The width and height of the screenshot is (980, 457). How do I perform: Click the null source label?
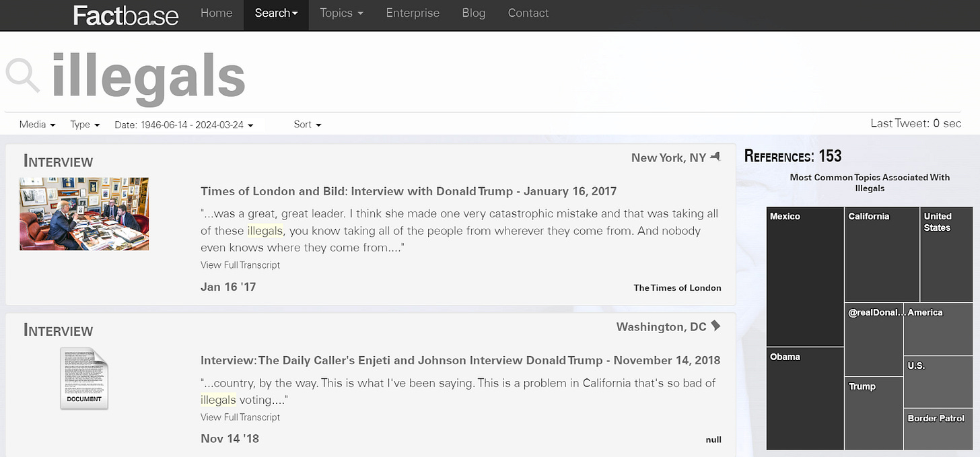pyautogui.click(x=713, y=440)
